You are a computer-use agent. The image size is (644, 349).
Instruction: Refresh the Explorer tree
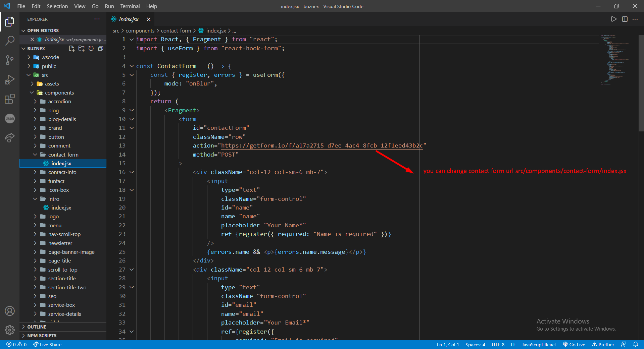pos(91,49)
